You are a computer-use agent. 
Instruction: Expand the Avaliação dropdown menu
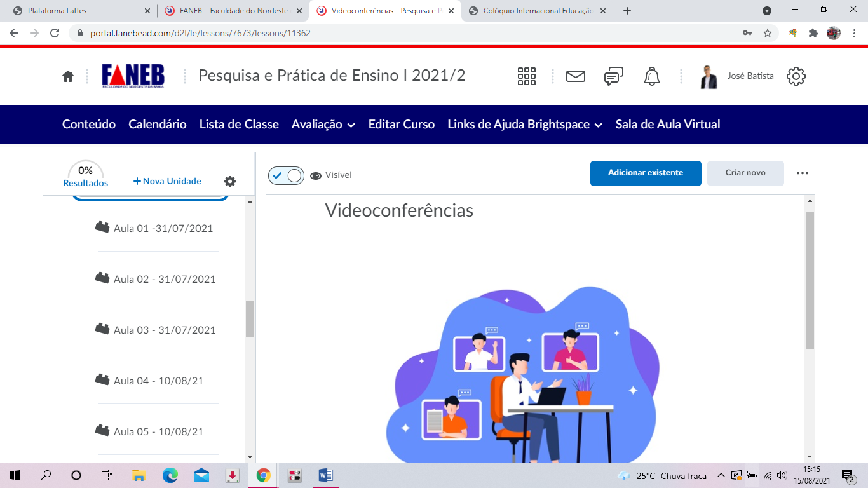(x=323, y=125)
